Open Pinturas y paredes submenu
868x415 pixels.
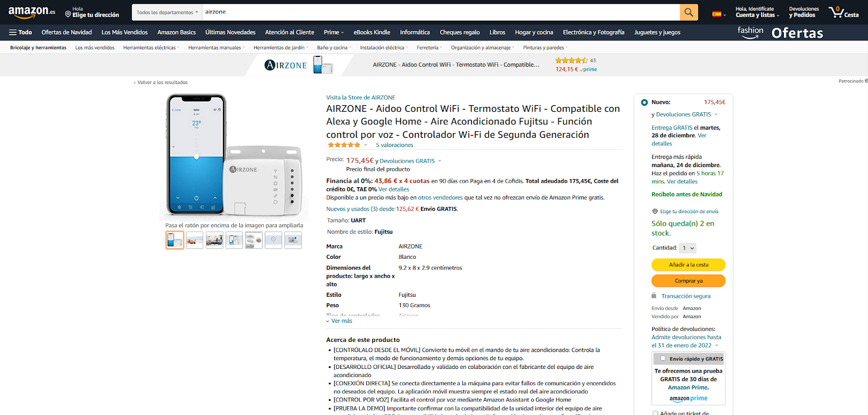(545, 48)
